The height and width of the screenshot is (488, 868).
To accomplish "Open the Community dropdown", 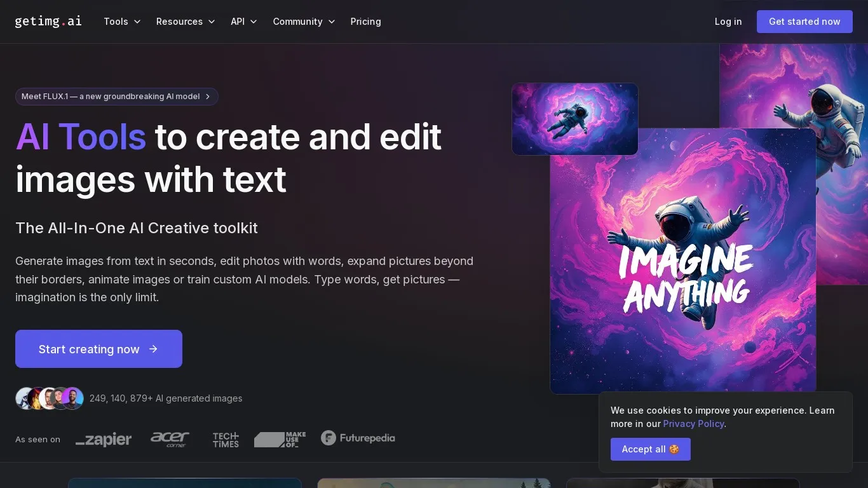I will pos(304,22).
